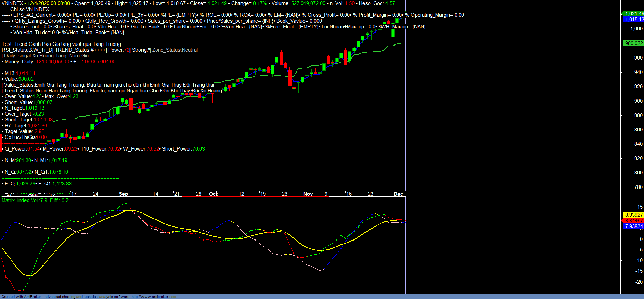Click the -20 tick on indicator axis
This screenshot has width=644, height=299.
(x=639, y=282)
